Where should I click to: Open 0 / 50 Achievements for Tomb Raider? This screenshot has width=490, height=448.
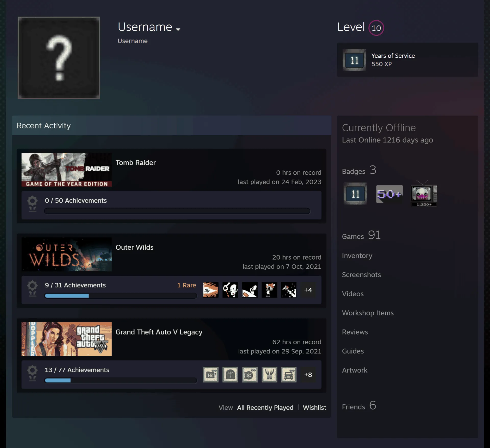point(76,200)
